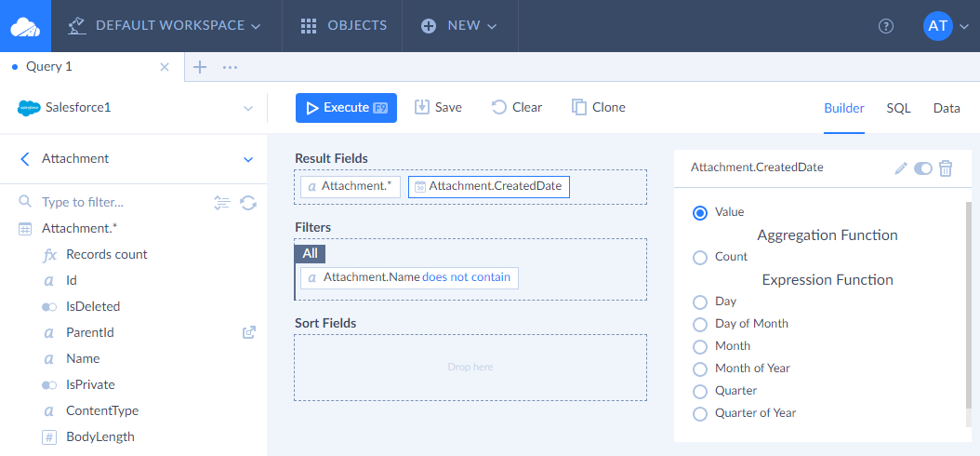Select the Id field

click(72, 281)
